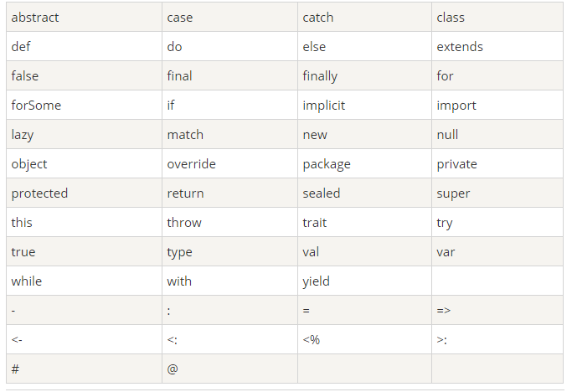Select the 'private' keyword cell
Viewport: 572px width, 392px height.
point(497,164)
